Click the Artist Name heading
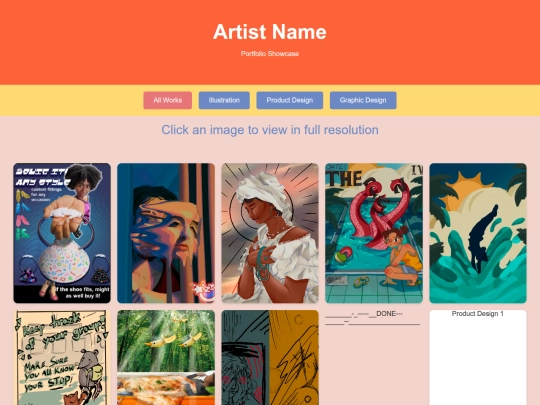540x405 pixels. (270, 32)
